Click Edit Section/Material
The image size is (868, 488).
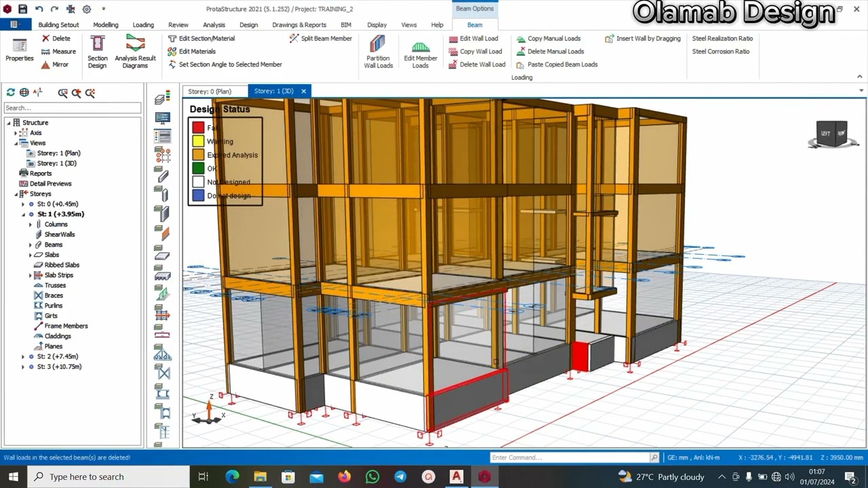[x=201, y=39]
